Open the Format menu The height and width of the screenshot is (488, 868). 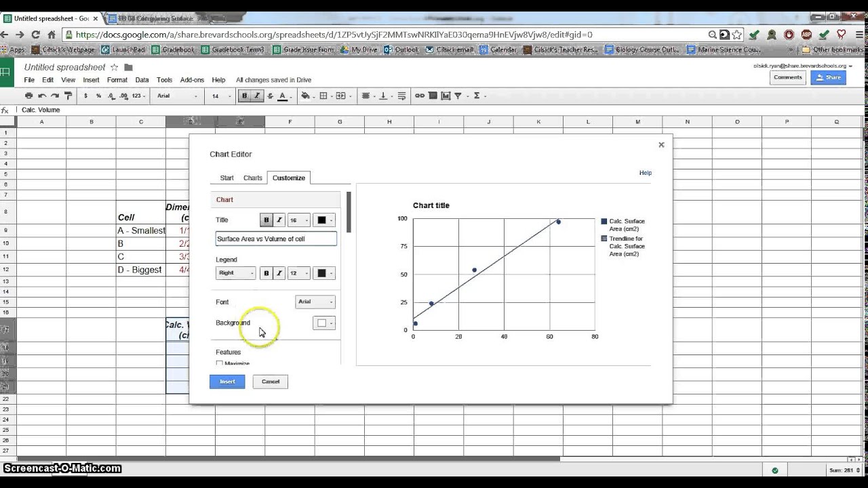[x=117, y=80]
